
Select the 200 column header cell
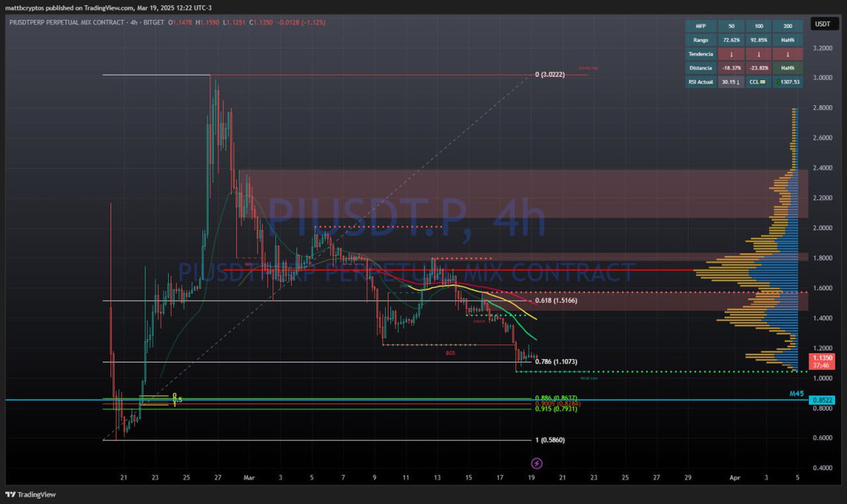pos(789,25)
